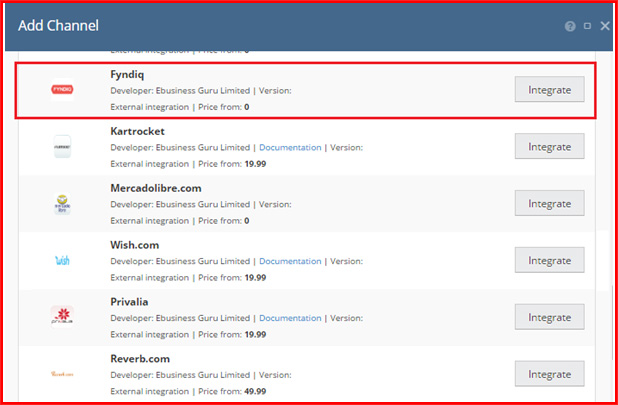The height and width of the screenshot is (405, 618).
Task: Click the Reverb.com channel logo
Action: [62, 374]
